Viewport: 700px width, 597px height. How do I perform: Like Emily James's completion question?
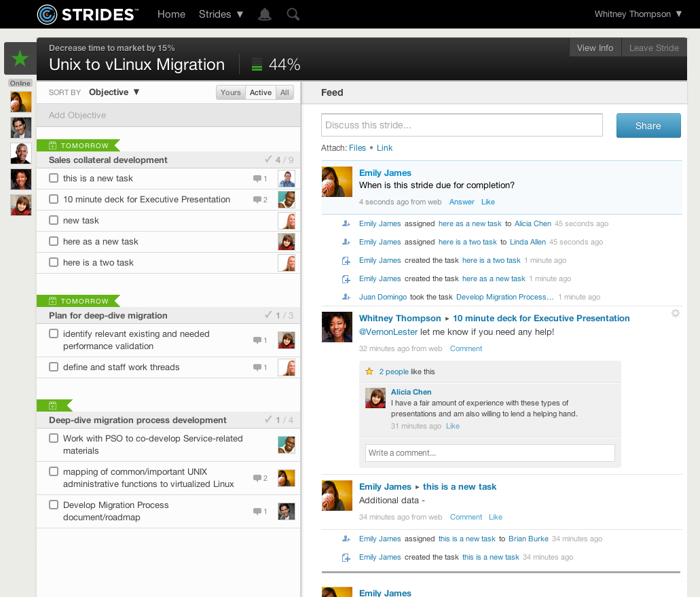pyautogui.click(x=488, y=202)
